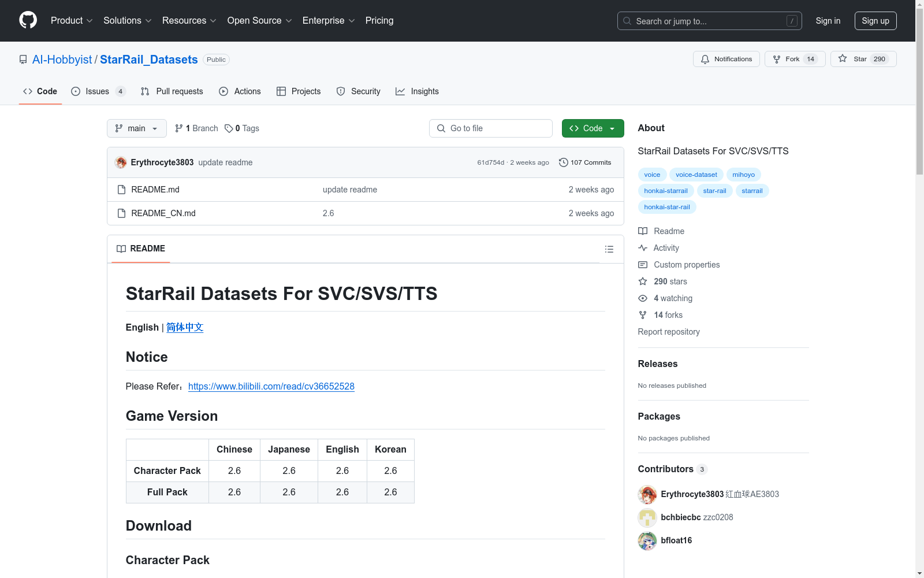924x578 pixels.
Task: Expand the Solutions menu
Action: tap(128, 21)
